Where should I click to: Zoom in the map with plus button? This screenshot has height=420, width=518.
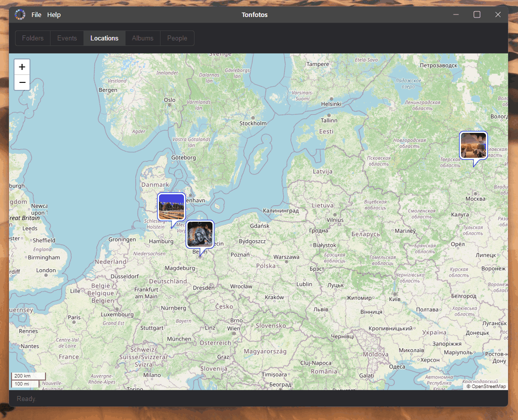tap(22, 67)
